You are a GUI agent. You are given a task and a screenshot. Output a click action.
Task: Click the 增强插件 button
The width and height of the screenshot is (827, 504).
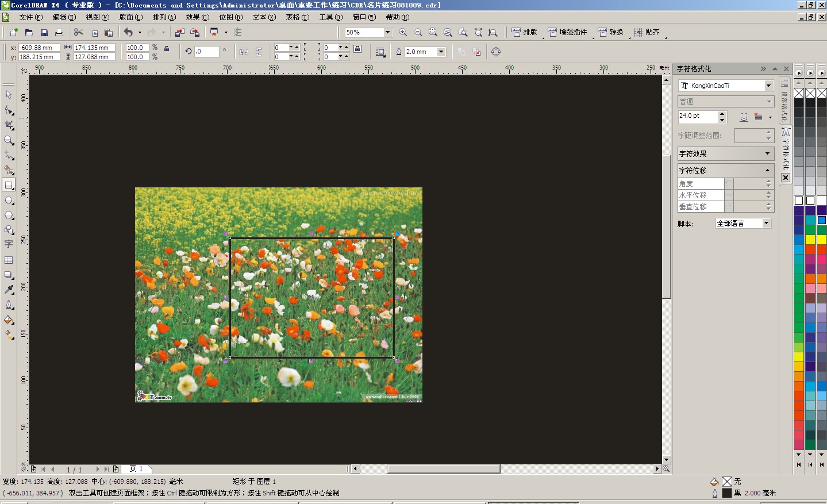coord(567,32)
